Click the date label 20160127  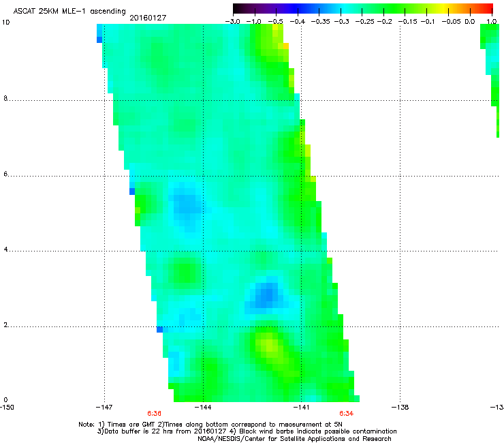tap(148, 18)
